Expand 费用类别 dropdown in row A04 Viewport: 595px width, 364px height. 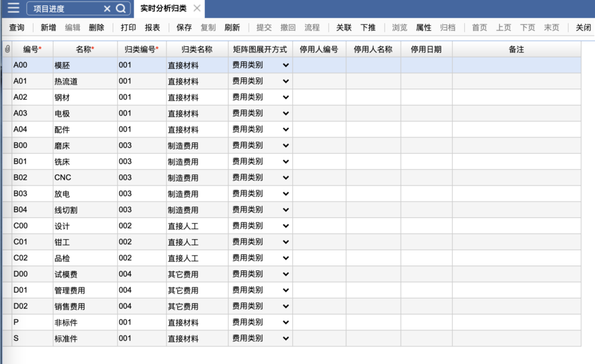point(286,129)
